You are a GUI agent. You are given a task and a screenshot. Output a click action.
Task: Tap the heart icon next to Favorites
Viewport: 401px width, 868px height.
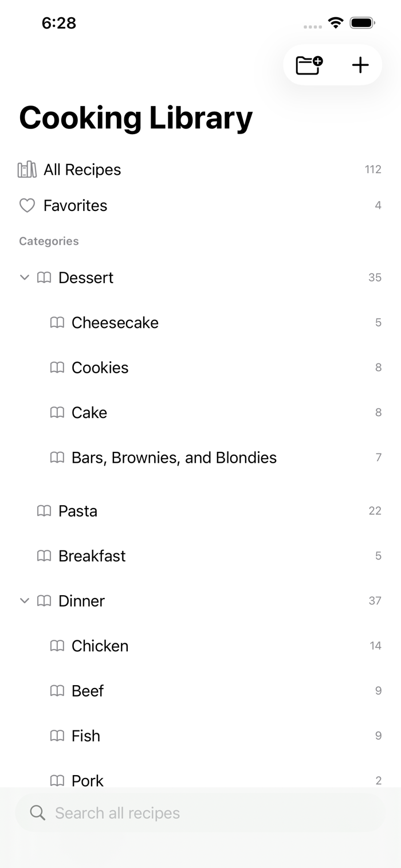click(x=27, y=205)
